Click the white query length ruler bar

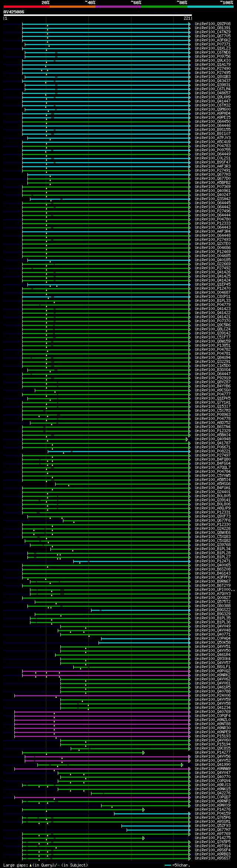(97, 15)
